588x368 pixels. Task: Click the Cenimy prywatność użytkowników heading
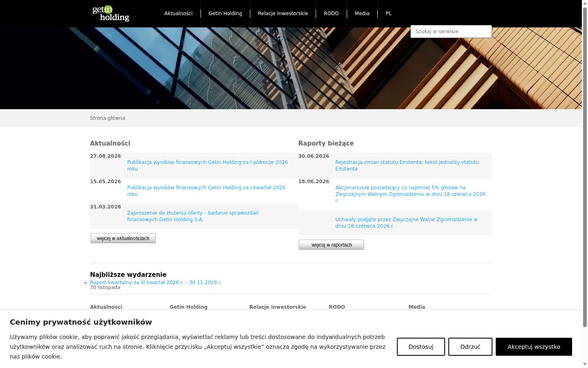[x=81, y=322]
